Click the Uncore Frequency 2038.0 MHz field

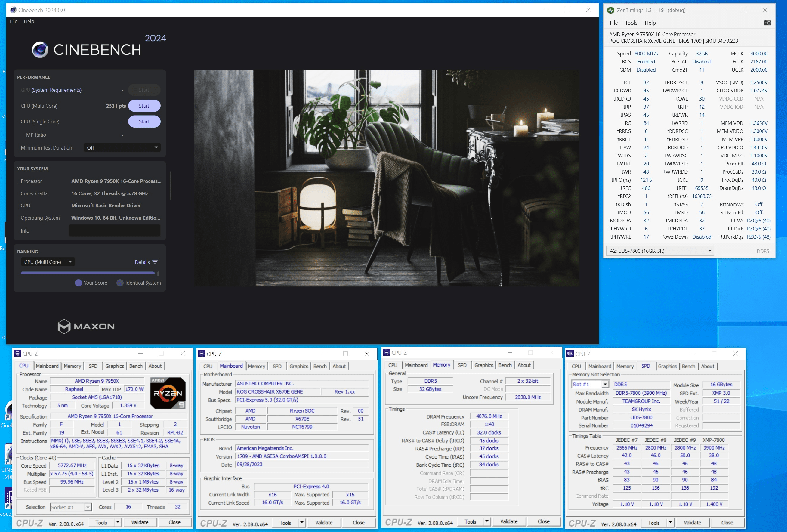coord(528,397)
